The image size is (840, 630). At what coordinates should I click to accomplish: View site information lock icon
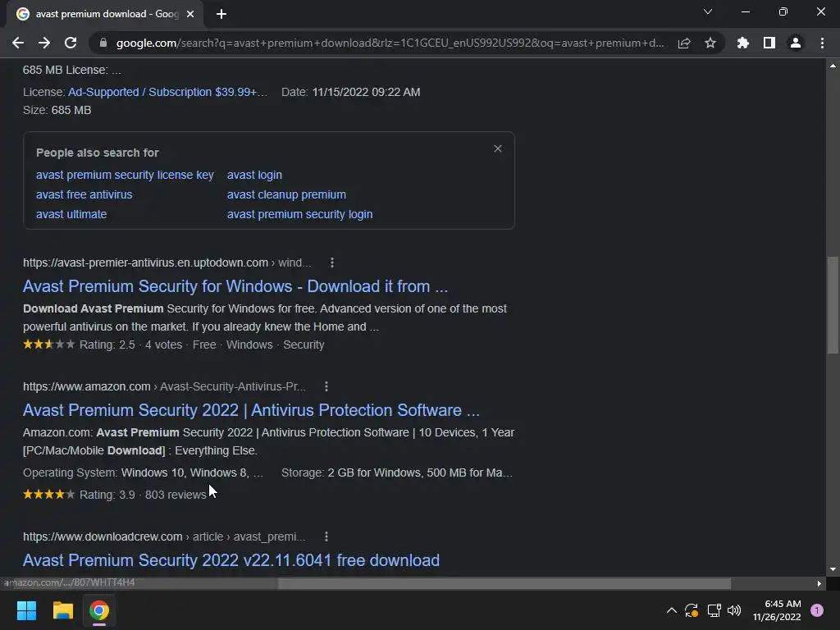click(x=103, y=43)
